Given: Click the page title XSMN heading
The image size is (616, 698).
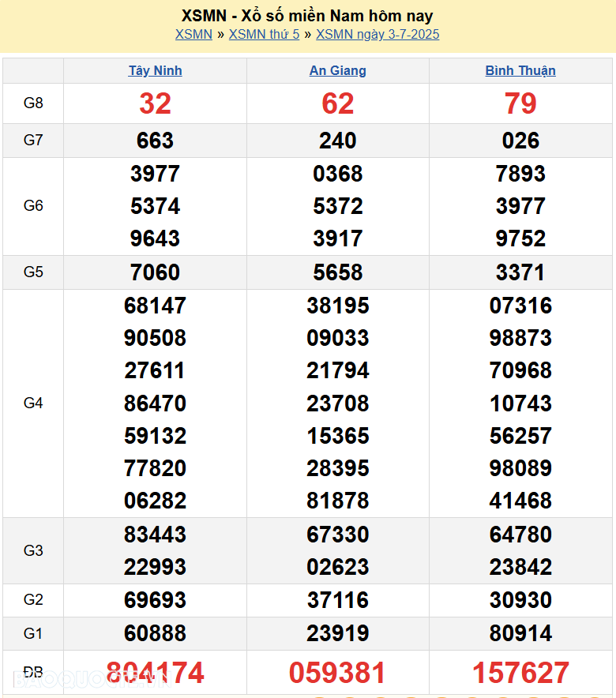Looking at the screenshot, I should click(x=307, y=16).
